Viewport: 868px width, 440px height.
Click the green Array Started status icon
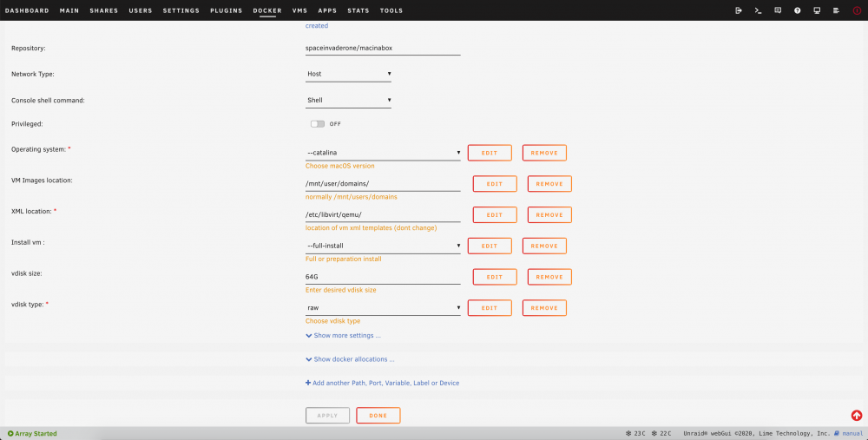tap(10, 433)
